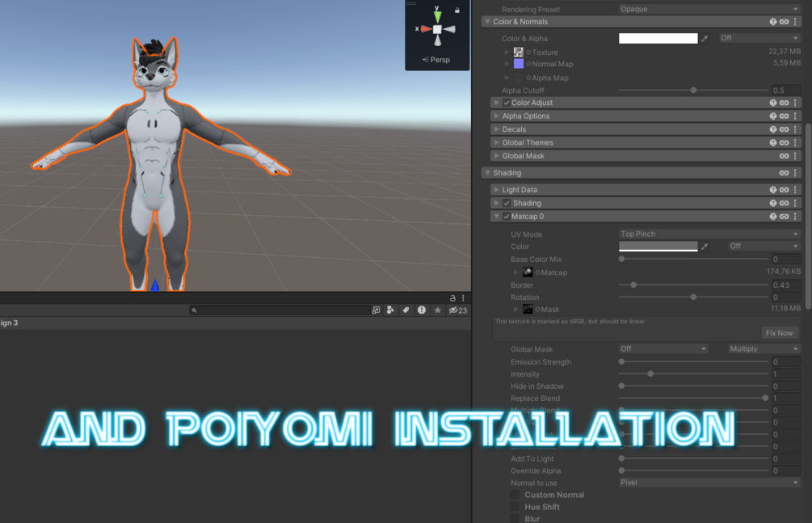This screenshot has height=523, width=812.
Task: Click the Alpha Cutoff slider
Action: point(693,91)
